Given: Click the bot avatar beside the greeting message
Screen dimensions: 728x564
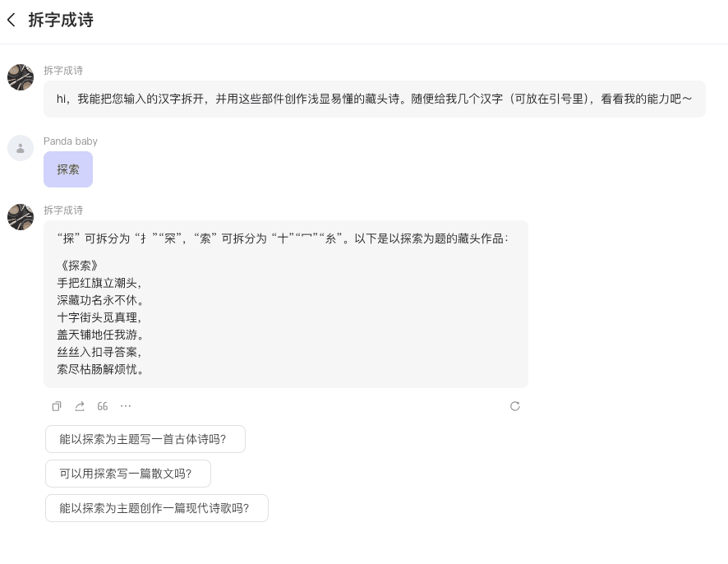Looking at the screenshot, I should pyautogui.click(x=21, y=77).
